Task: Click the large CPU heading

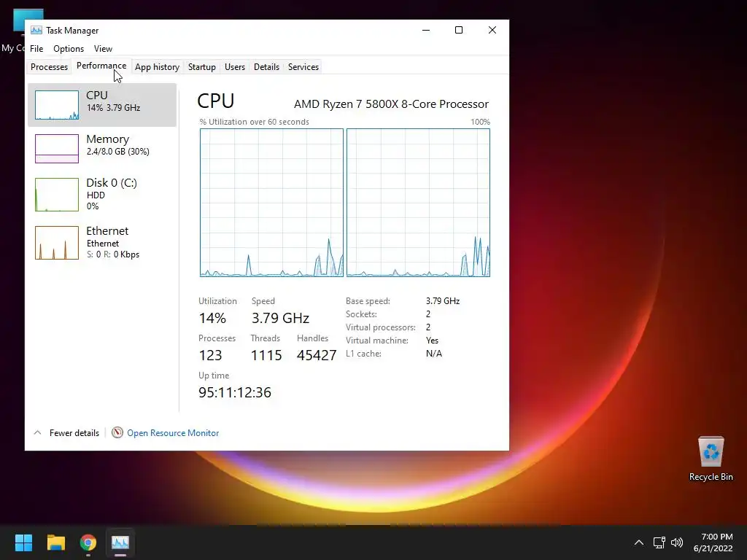Action: tap(216, 101)
